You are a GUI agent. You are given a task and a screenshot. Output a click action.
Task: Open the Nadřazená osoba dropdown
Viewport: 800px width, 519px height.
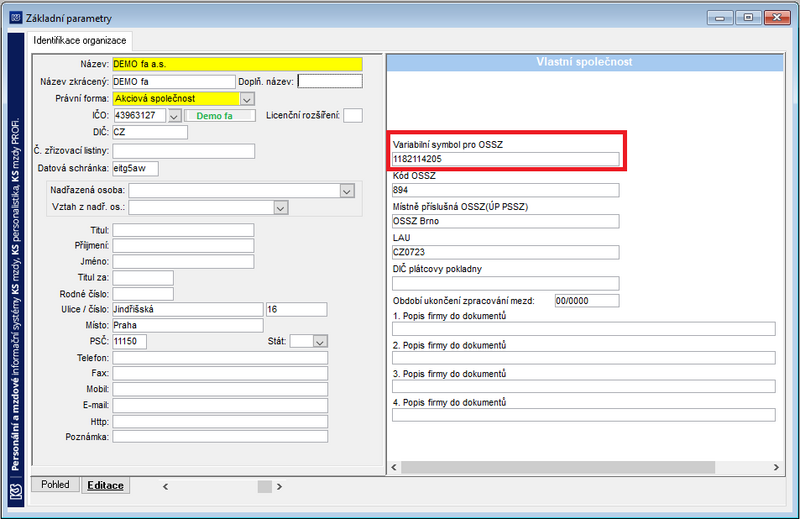(x=347, y=191)
